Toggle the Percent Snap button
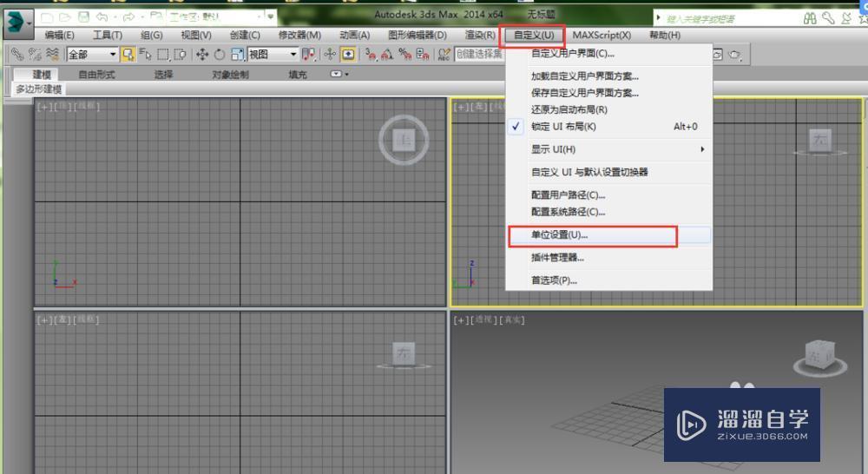Viewport: 868px width, 474px height. (405, 55)
